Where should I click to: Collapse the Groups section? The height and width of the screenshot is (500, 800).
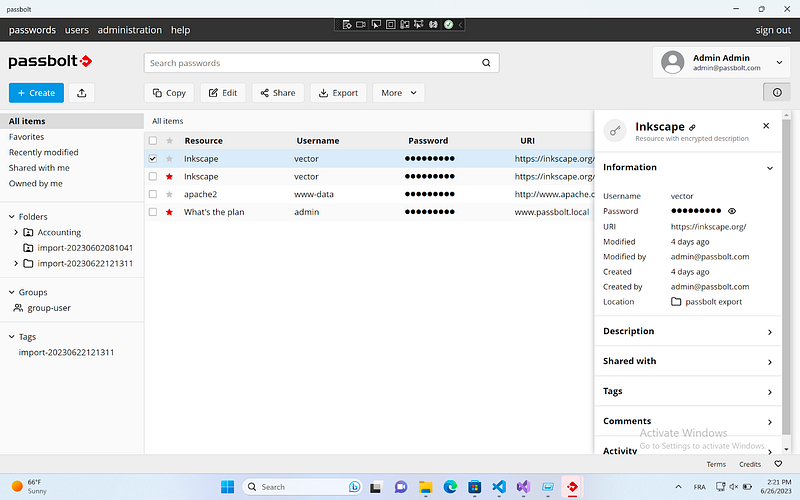12,292
